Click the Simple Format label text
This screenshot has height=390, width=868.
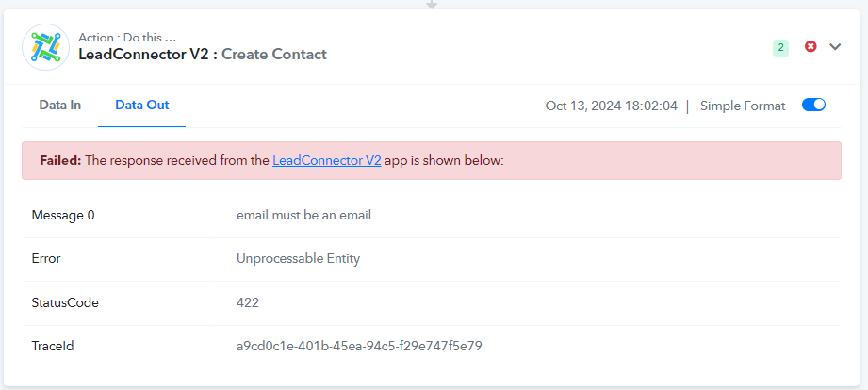pos(743,106)
